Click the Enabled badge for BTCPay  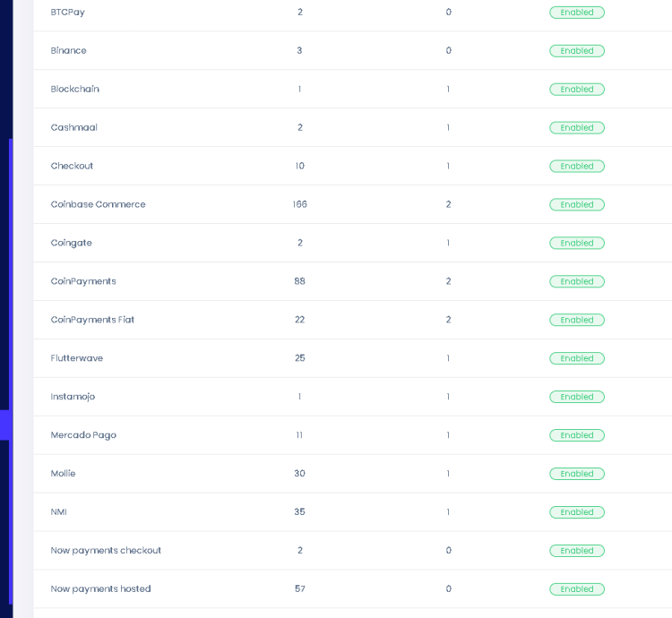click(576, 13)
